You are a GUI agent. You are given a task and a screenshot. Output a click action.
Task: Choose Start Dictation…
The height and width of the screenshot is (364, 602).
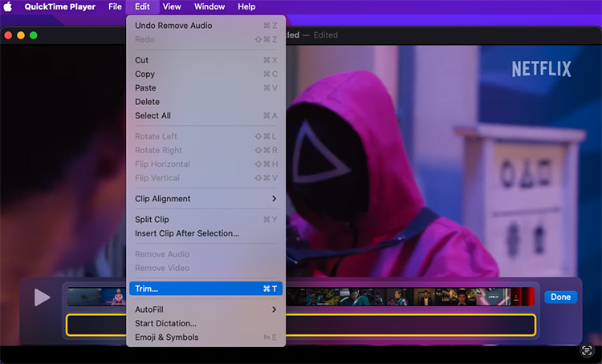pyautogui.click(x=205, y=323)
